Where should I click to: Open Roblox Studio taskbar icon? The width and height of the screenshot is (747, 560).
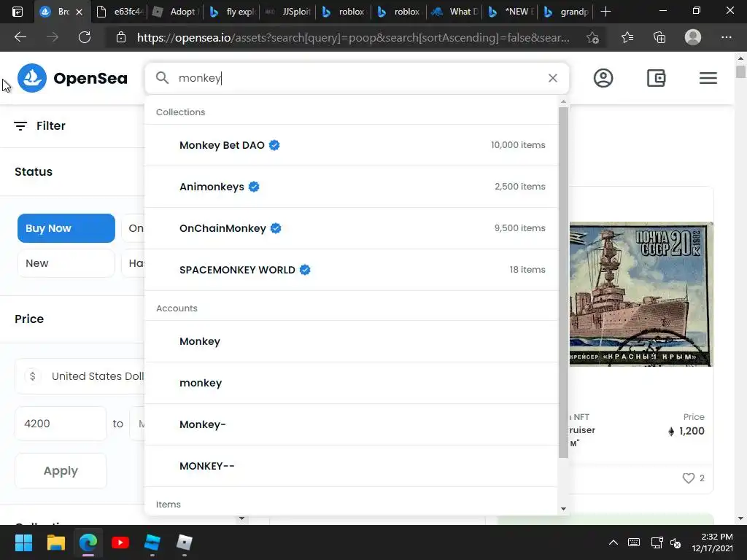tap(152, 542)
